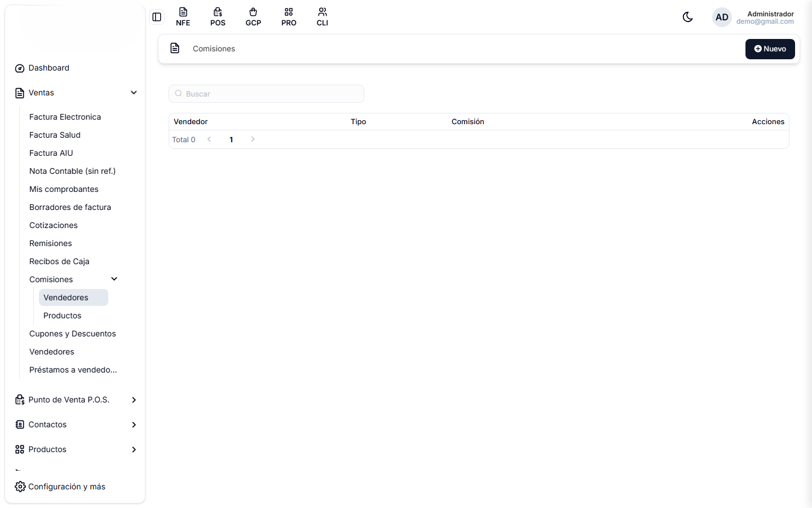The height and width of the screenshot is (508, 812).
Task: Click the search magnifier icon
Action: (178, 94)
